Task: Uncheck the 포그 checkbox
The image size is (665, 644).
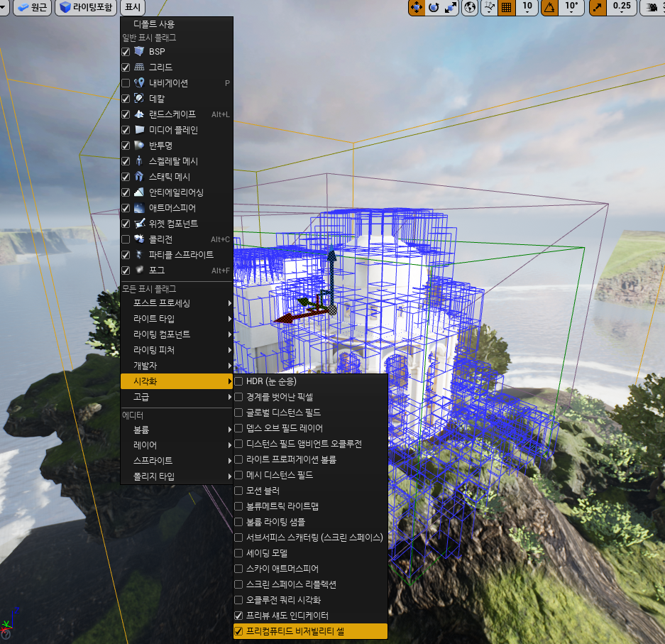Action: [126, 271]
